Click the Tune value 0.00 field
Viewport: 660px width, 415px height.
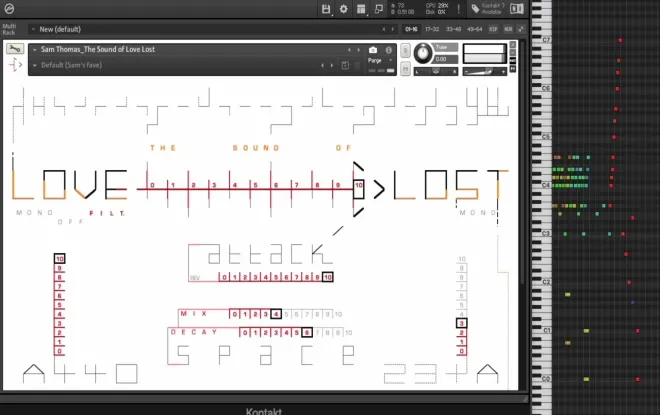point(446,59)
